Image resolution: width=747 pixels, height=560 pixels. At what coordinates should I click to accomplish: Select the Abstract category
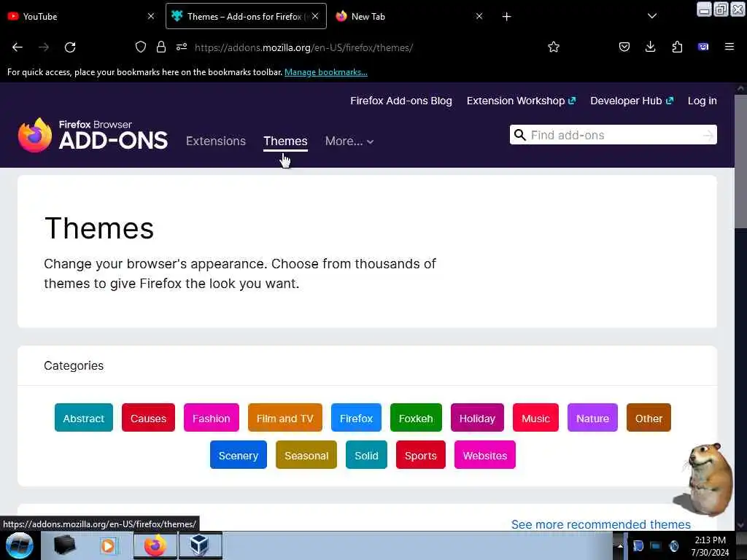[84, 418]
